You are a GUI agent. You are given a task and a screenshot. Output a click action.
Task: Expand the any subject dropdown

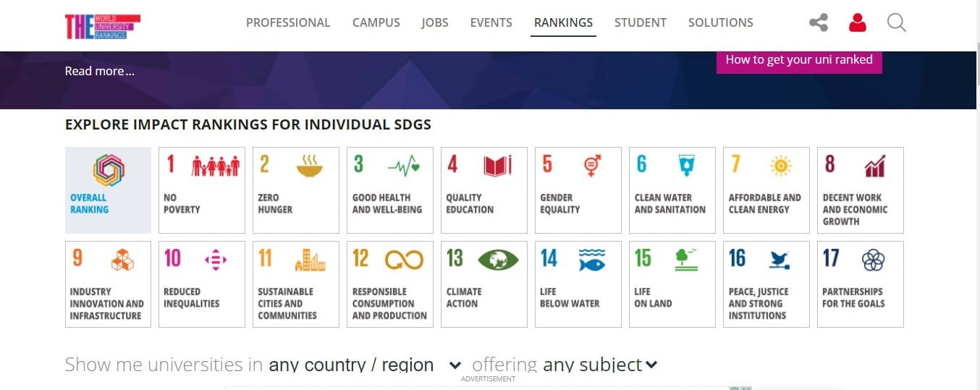click(x=600, y=365)
